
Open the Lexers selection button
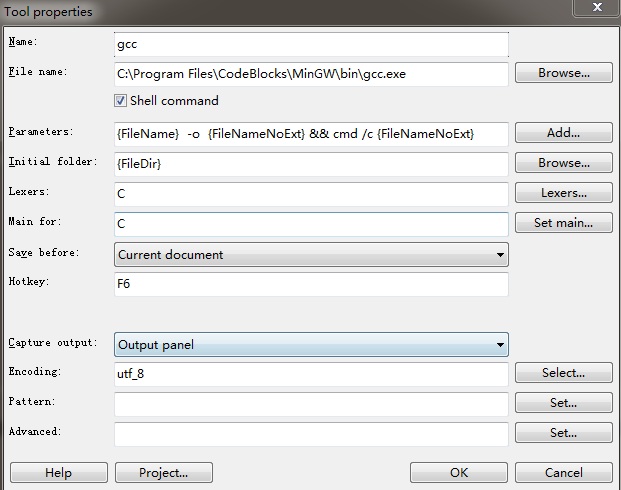click(563, 193)
